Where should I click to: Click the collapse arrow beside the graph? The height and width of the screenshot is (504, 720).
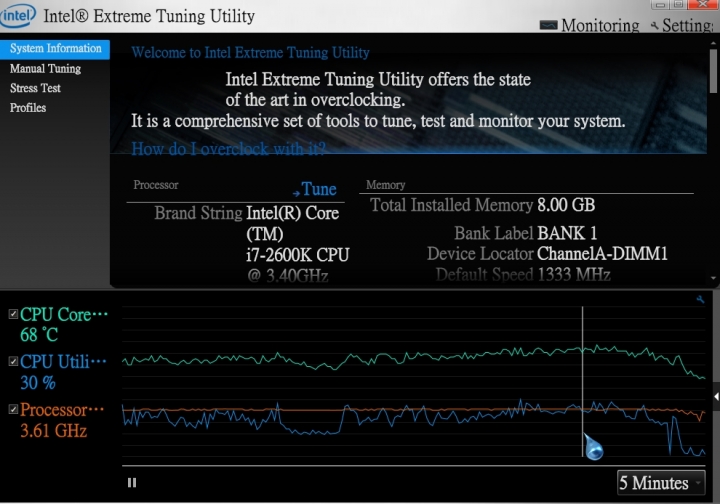tap(716, 397)
